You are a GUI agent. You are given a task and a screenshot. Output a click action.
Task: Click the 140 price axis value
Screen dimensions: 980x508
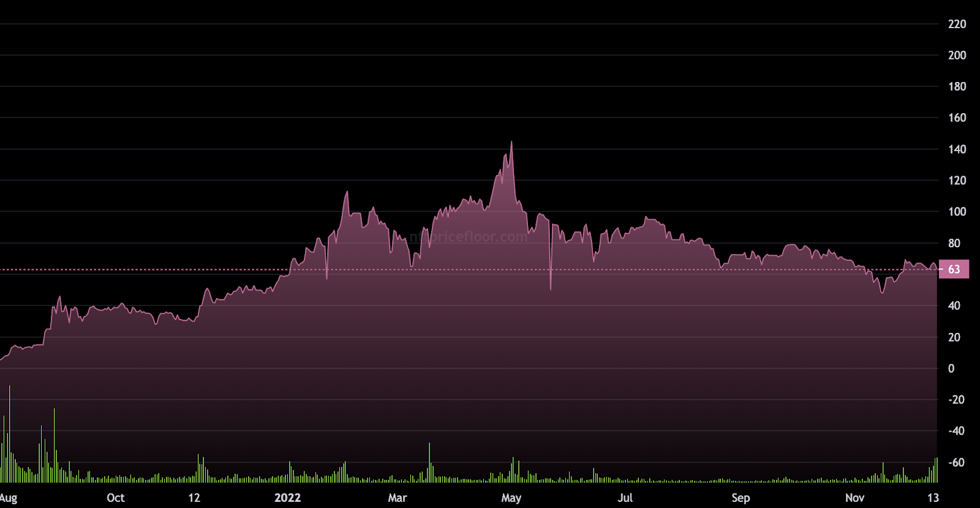point(957,149)
